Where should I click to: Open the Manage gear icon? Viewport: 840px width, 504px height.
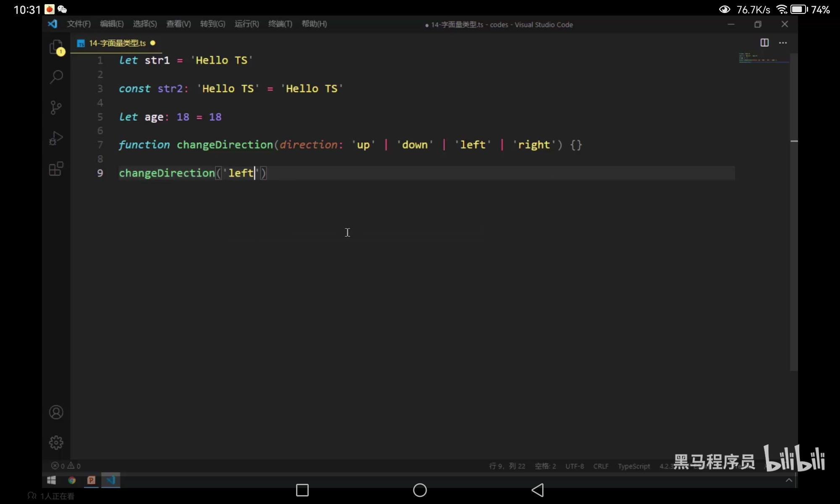56,443
